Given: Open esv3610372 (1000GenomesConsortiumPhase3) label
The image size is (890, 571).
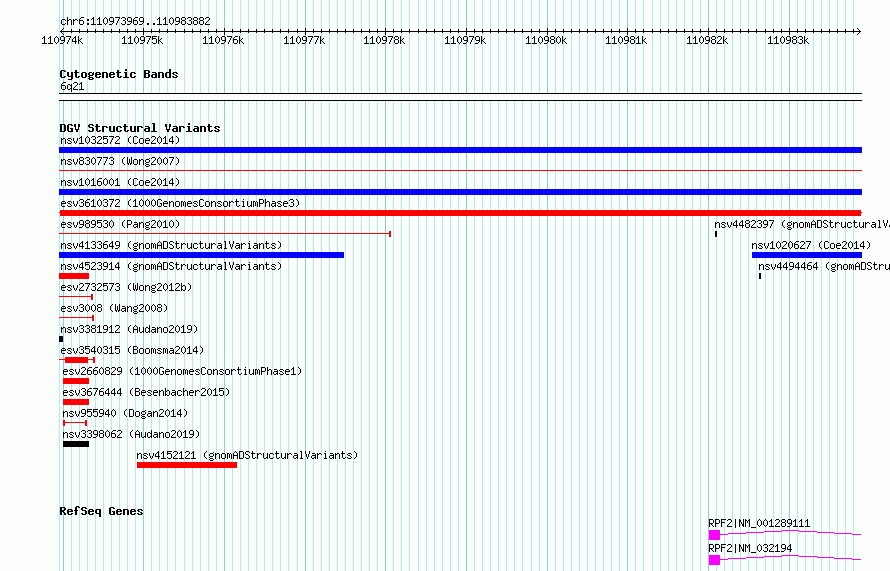Looking at the screenshot, I should pos(180,203).
